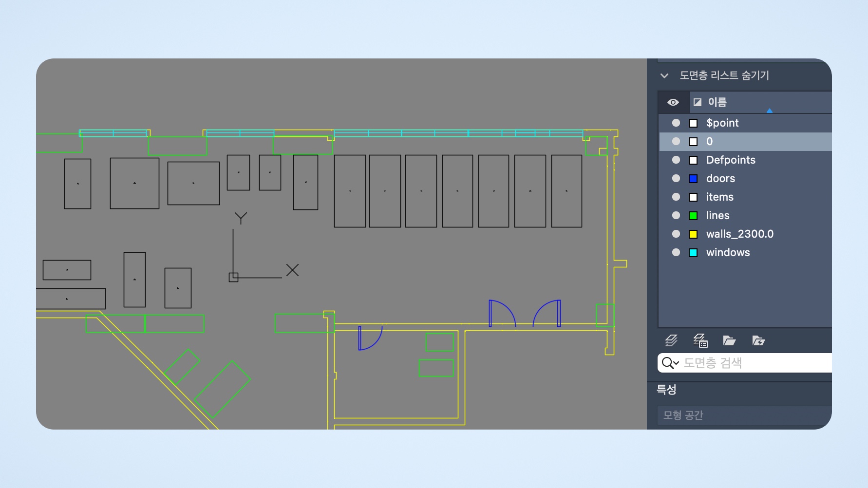Click the dynamic layer group folder with lightning icon
Viewport: 868px width, 488px height.
click(758, 340)
